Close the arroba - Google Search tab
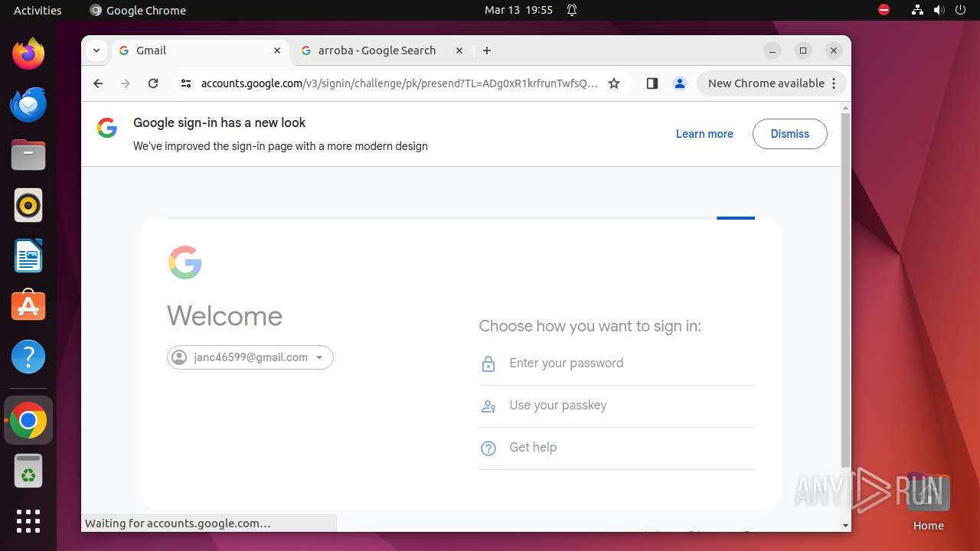Image resolution: width=980 pixels, height=551 pixels. pos(459,51)
